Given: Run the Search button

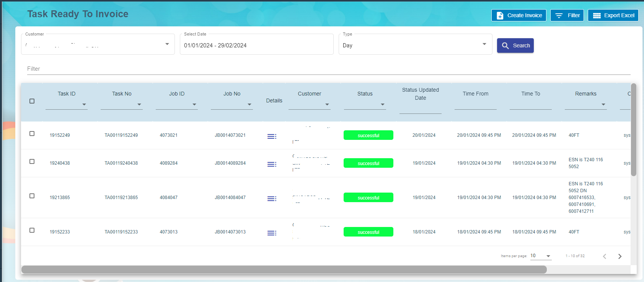Looking at the screenshot, I should [x=515, y=45].
